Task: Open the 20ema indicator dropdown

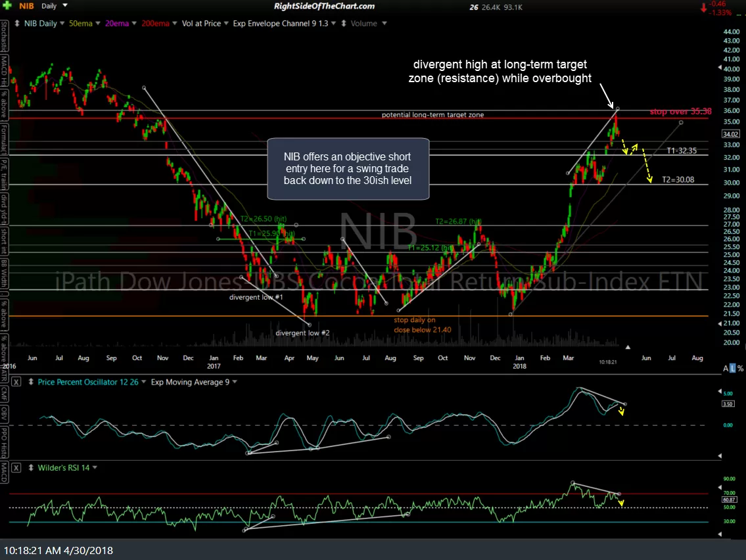Action: pos(134,23)
